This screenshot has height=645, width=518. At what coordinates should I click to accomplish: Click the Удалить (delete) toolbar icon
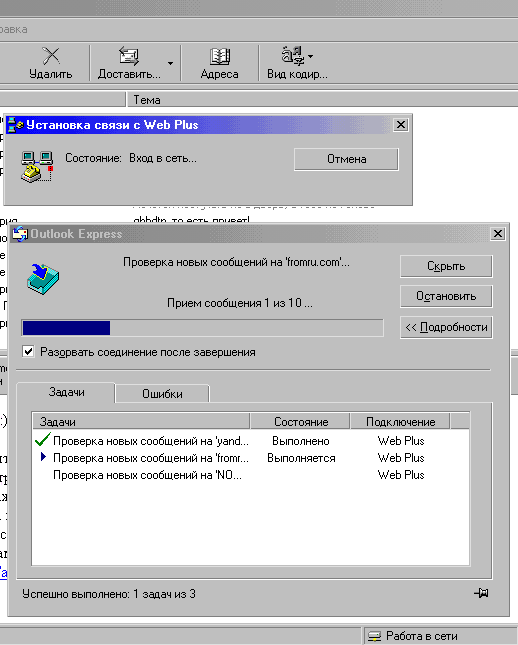point(51,56)
